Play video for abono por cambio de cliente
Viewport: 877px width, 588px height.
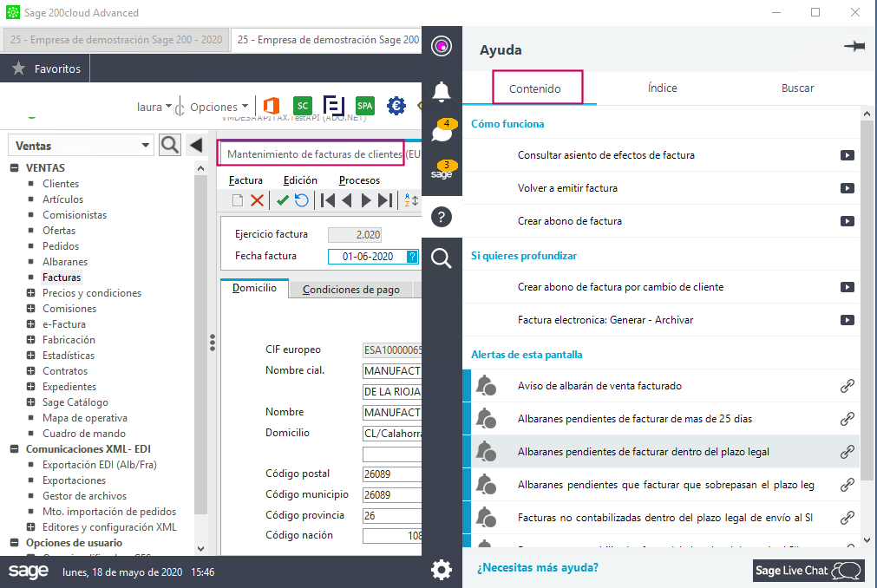(x=847, y=287)
